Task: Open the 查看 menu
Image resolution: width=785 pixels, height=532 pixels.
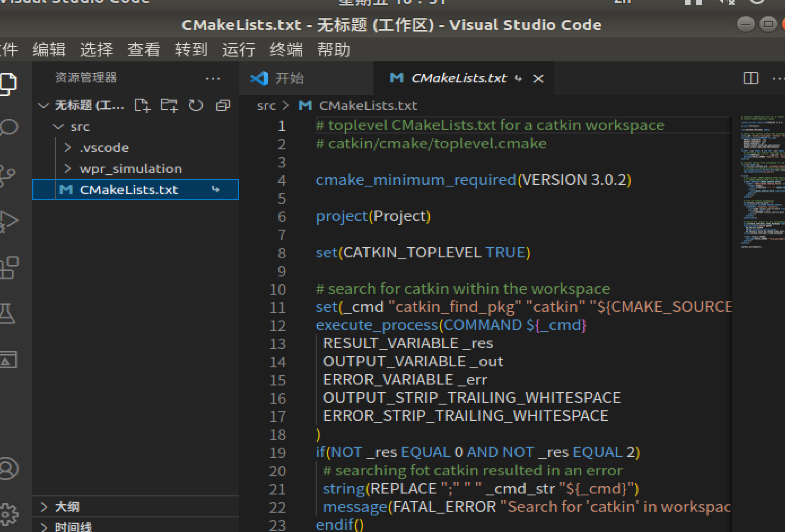Action: tap(144, 50)
